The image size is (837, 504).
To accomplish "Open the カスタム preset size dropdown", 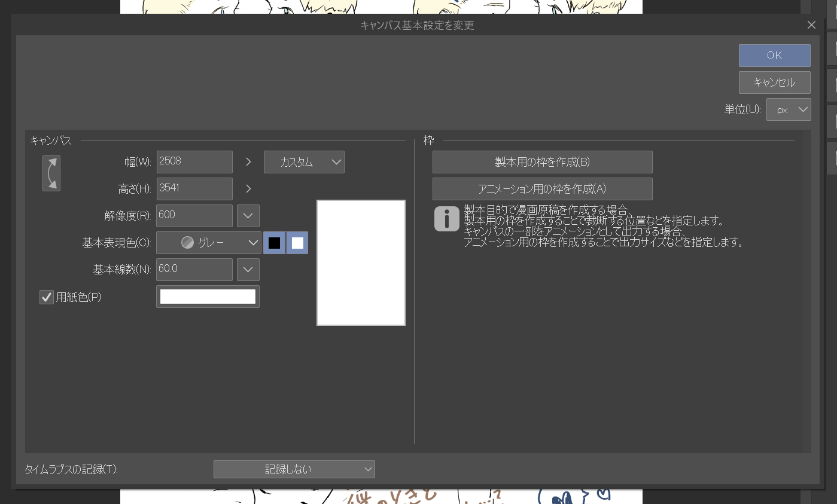I will tap(304, 162).
